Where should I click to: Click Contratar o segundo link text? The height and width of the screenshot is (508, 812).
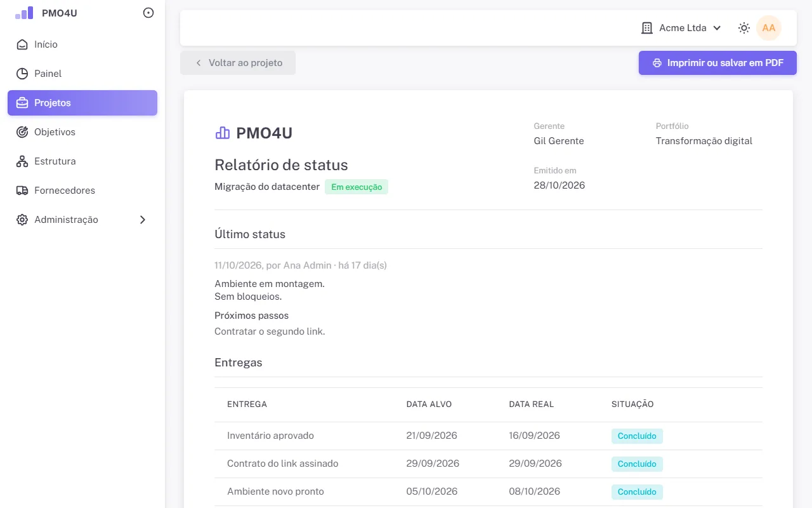pos(270,331)
